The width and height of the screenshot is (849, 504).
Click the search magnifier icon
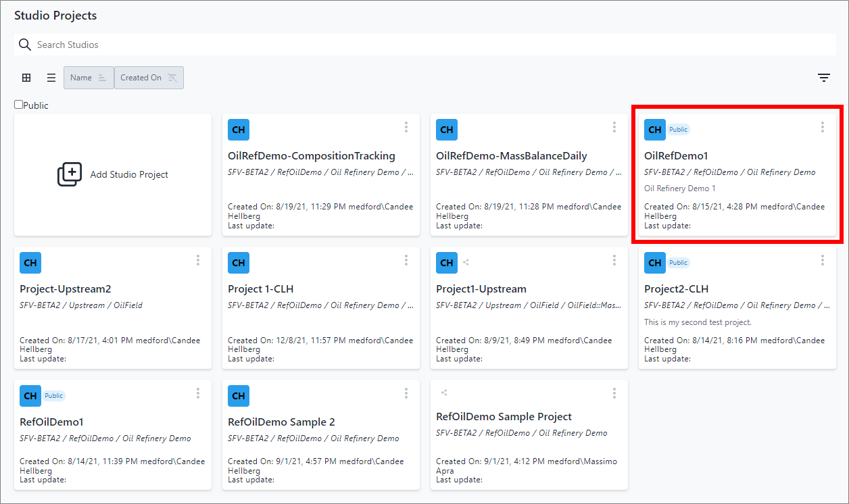click(25, 45)
